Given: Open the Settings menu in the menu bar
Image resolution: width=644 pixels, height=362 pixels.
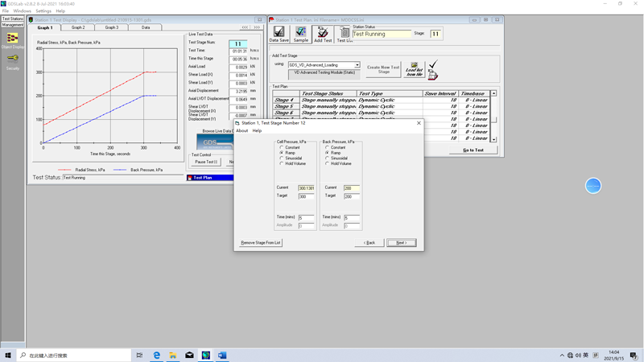Looking at the screenshot, I should click(43, 11).
